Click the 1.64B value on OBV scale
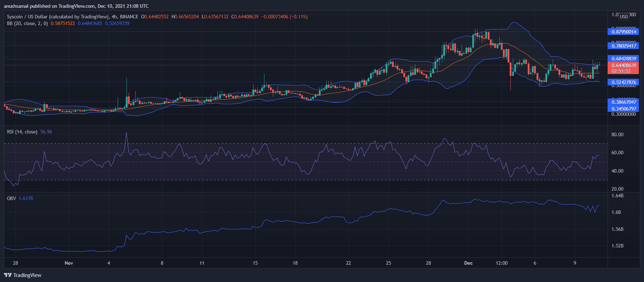Screen dimensions: 644x282 click(617, 196)
